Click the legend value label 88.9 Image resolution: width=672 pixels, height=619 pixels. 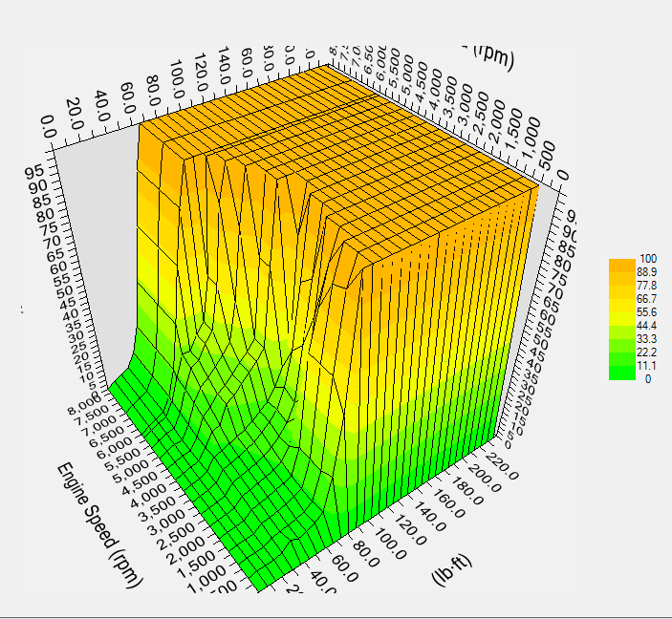pyautogui.click(x=647, y=272)
